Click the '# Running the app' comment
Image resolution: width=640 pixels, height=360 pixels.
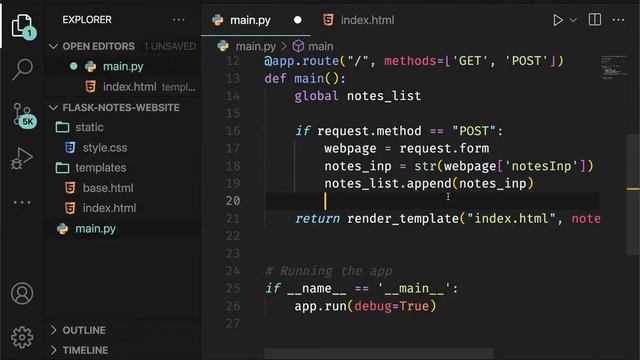pos(328,271)
